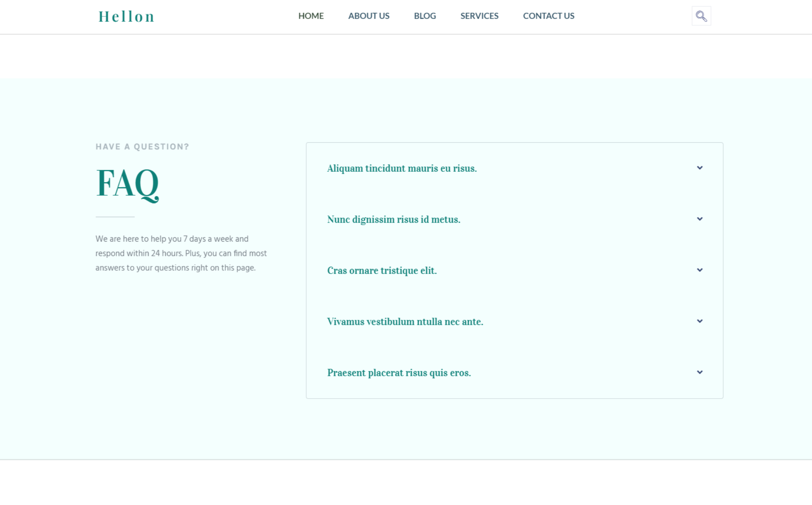This screenshot has height=505, width=812.
Task: Navigate to Contact Us
Action: tap(548, 16)
